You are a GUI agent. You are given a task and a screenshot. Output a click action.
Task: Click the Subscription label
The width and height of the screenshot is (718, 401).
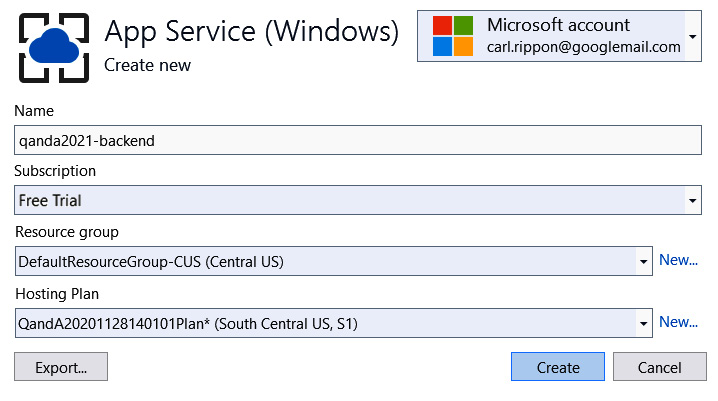[55, 171]
